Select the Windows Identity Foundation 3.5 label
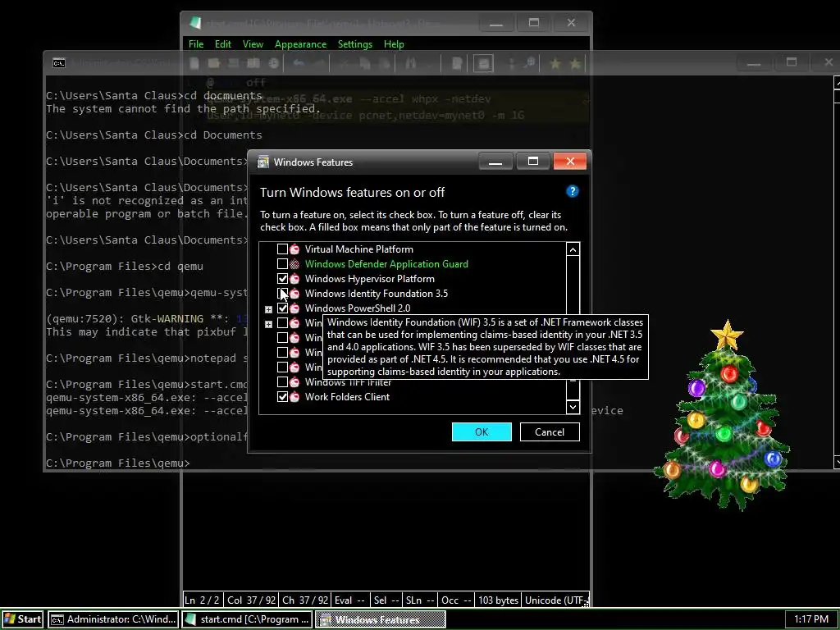 coord(376,294)
